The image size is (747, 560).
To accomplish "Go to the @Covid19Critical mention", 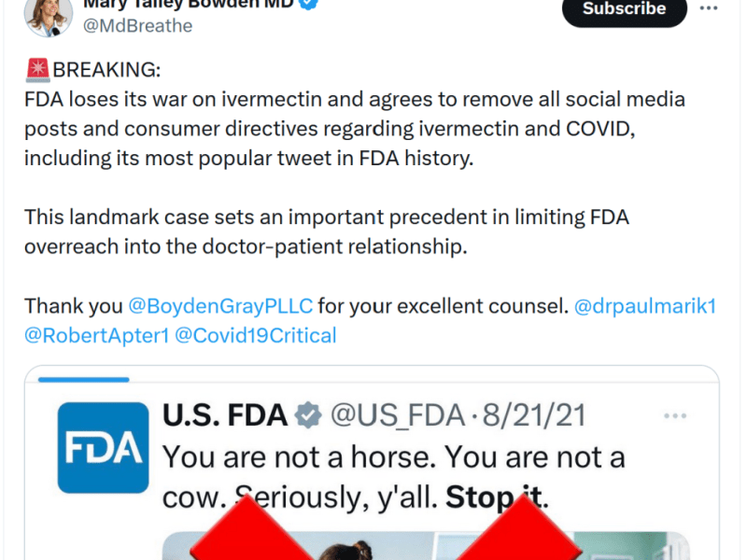I will point(255,335).
